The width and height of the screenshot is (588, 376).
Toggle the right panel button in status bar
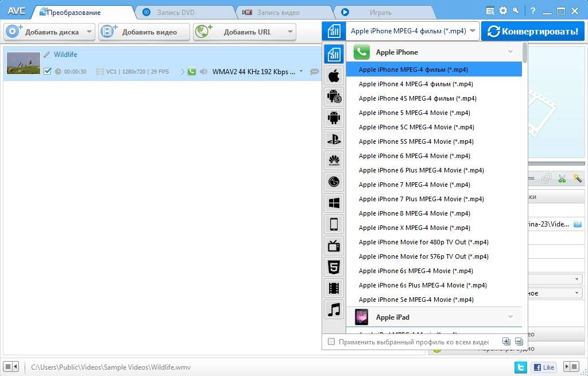click(x=571, y=367)
